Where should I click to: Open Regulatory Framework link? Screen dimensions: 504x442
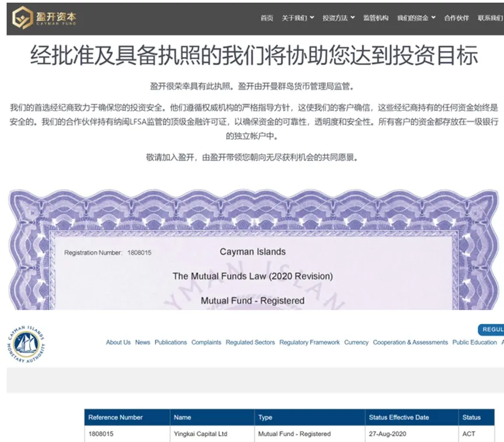click(309, 342)
